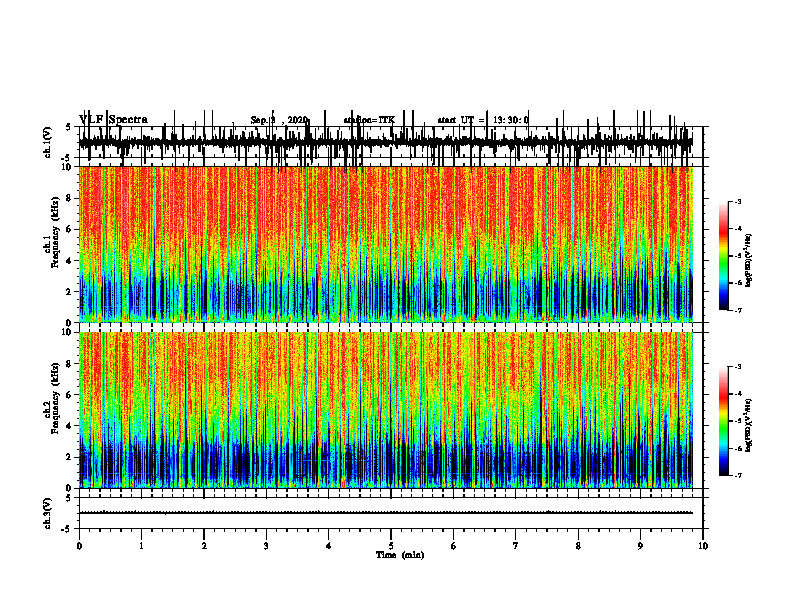
Task: Click the '9' tick on the Time axis
Action: (640, 546)
